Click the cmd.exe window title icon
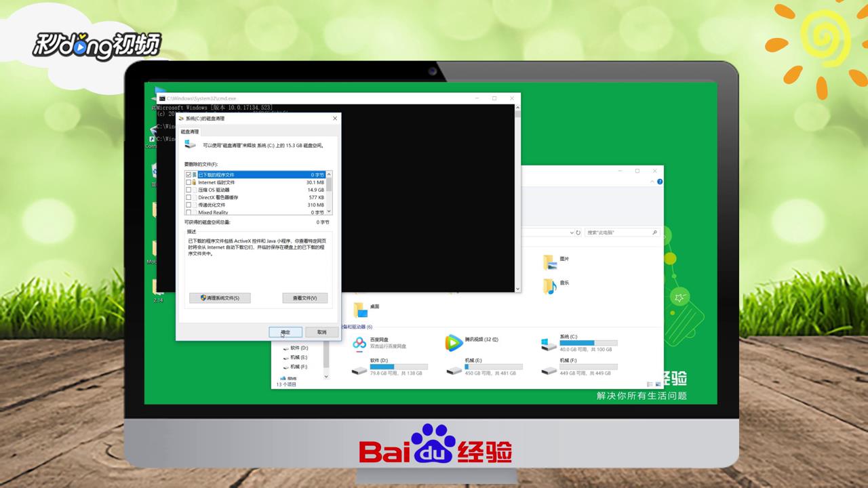Image resolution: width=868 pixels, height=488 pixels. click(x=163, y=98)
